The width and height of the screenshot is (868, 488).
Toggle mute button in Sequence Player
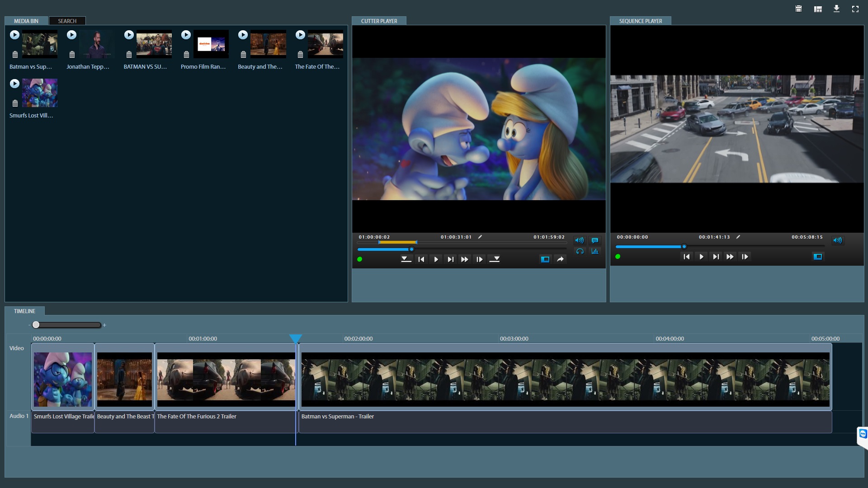pos(838,240)
